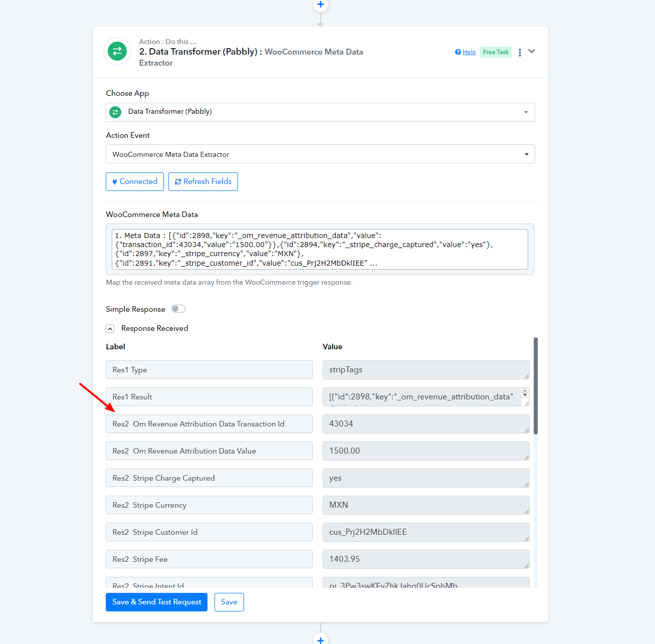Open the Choose App dropdown
This screenshot has width=655, height=644.
(x=320, y=112)
